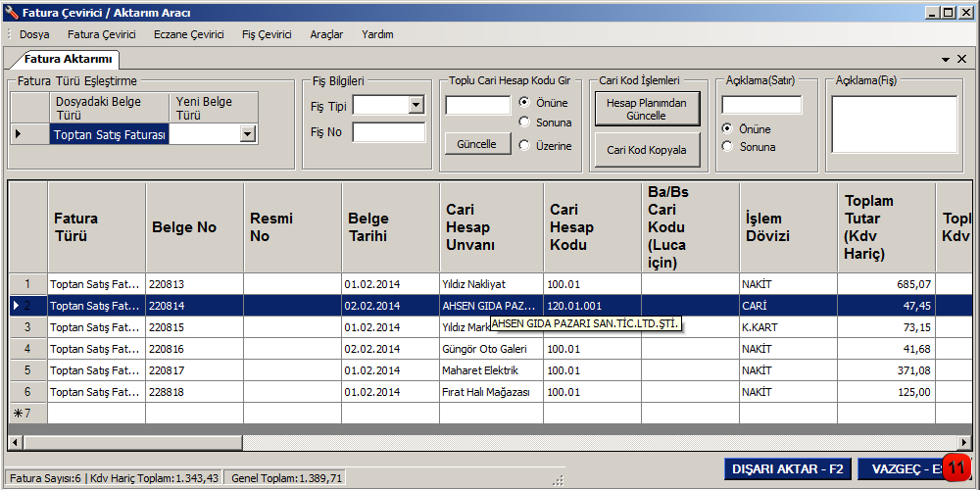The height and width of the screenshot is (490, 980).
Task: Open the Araçlar menu
Action: coord(326,34)
